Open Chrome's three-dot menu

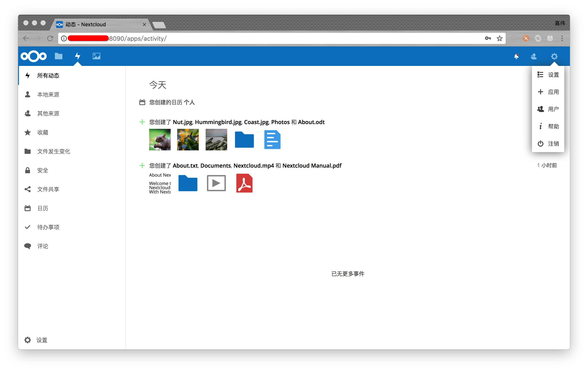click(x=562, y=38)
